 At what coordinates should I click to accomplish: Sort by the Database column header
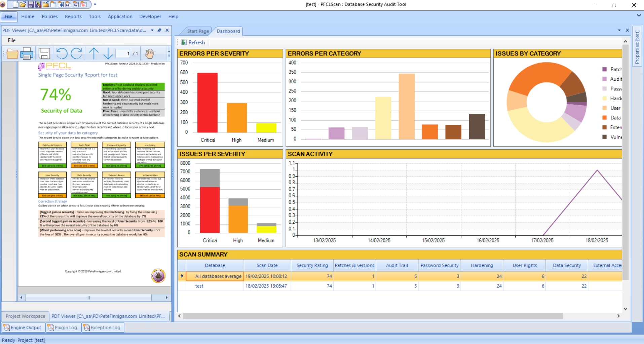click(215, 265)
